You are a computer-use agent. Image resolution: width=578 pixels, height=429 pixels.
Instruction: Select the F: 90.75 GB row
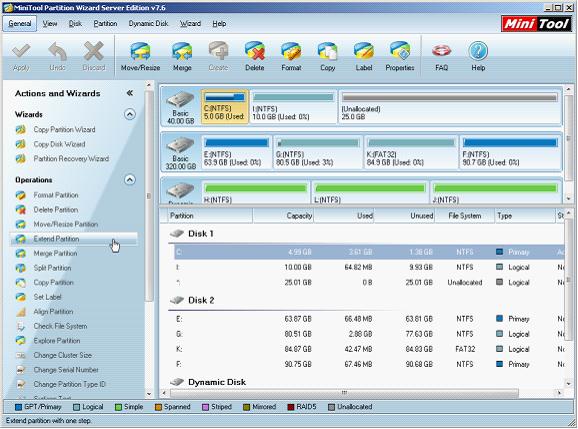coord(369,364)
